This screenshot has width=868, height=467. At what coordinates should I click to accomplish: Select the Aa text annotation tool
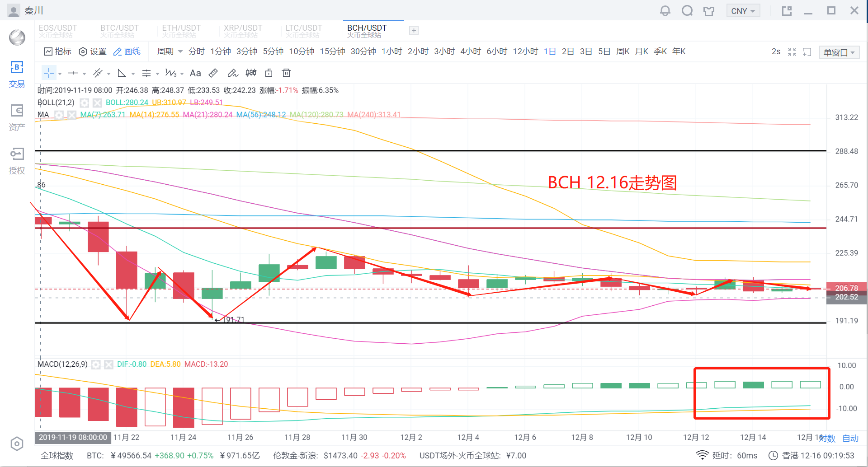pyautogui.click(x=195, y=73)
